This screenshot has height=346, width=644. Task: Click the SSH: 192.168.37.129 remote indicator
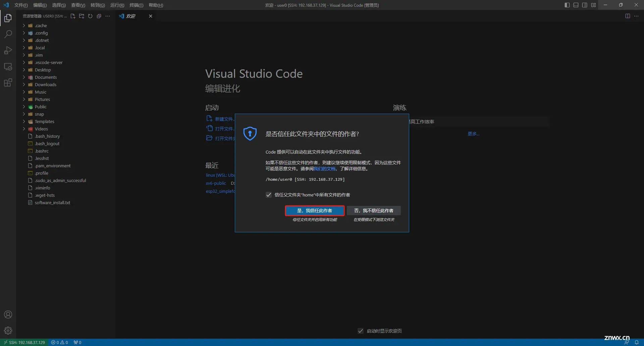click(x=24, y=342)
